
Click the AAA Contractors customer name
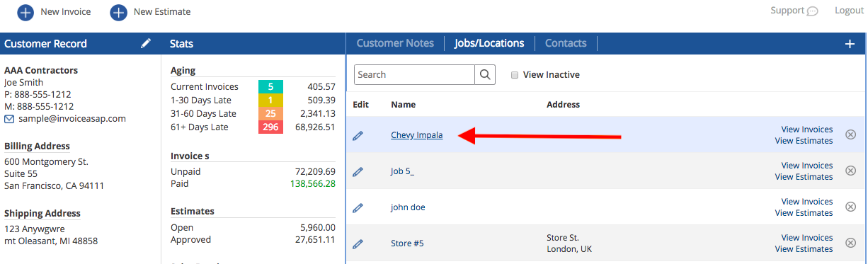click(x=41, y=70)
